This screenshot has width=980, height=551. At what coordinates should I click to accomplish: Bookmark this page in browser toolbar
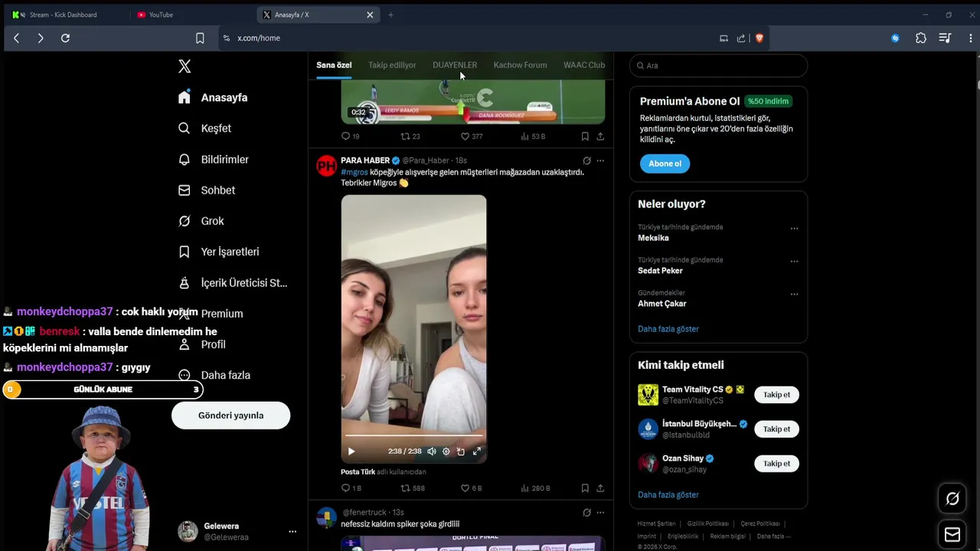click(x=200, y=38)
